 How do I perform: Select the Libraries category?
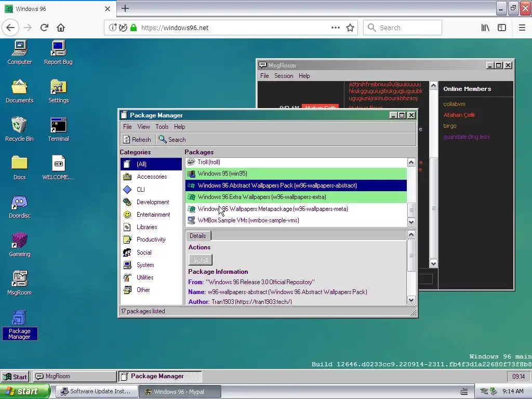tap(151, 227)
